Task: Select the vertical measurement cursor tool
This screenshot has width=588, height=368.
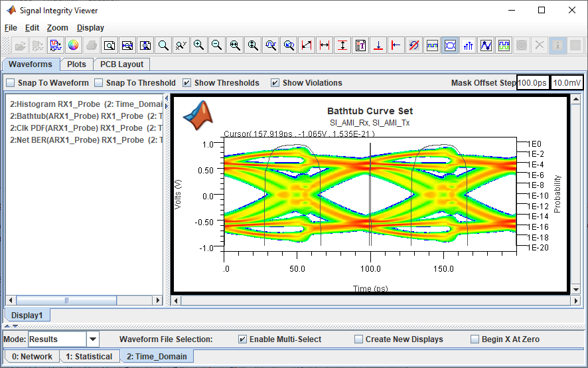Action: pos(342,46)
